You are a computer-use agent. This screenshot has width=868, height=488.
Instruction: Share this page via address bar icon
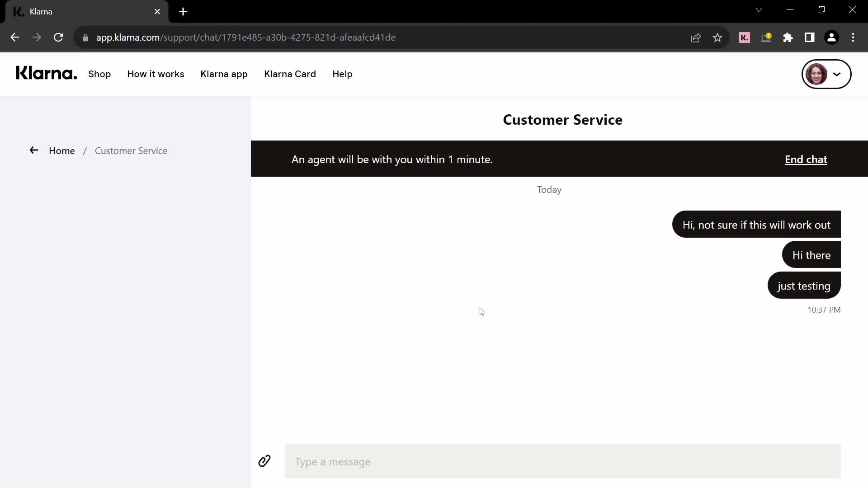696,38
